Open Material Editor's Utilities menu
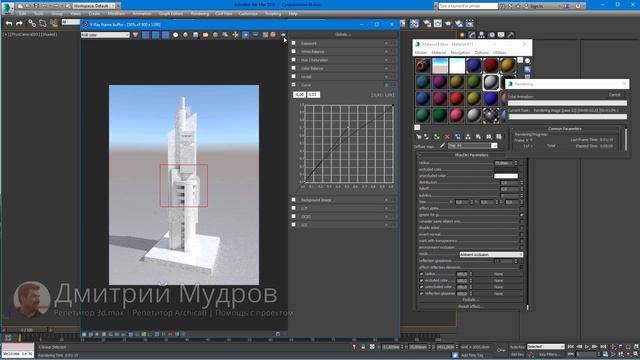Viewport: 640px width, 360px height. click(500, 53)
